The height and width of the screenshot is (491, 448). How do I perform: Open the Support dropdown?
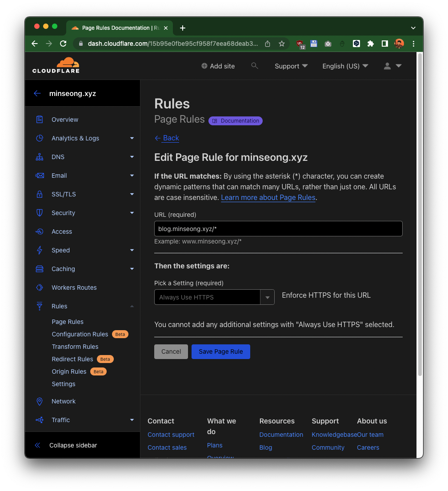291,66
